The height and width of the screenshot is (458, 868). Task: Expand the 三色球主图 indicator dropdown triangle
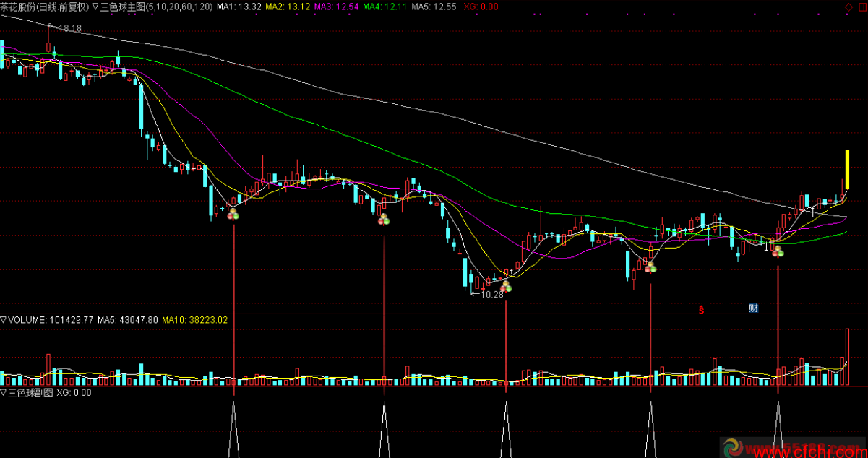95,6
